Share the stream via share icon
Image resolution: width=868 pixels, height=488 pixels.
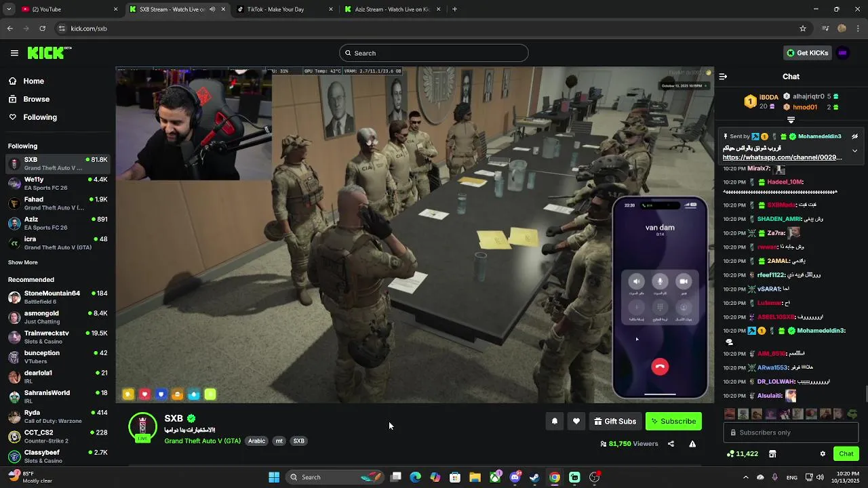click(x=671, y=444)
